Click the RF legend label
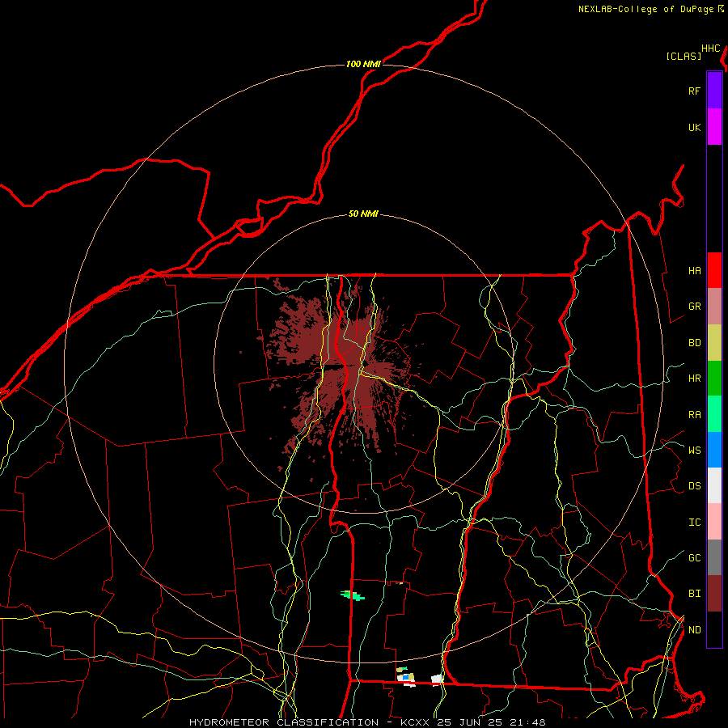728x728 pixels. click(694, 91)
